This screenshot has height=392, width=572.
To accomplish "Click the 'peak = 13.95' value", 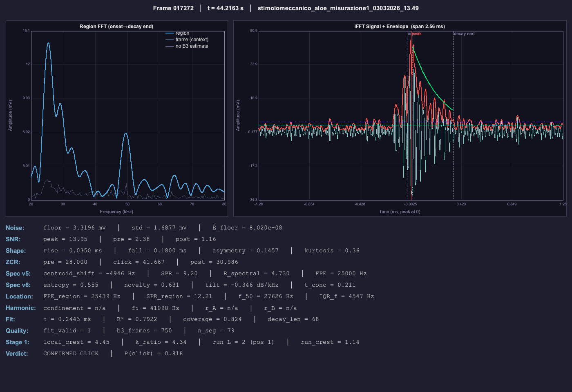I will [65, 239].
